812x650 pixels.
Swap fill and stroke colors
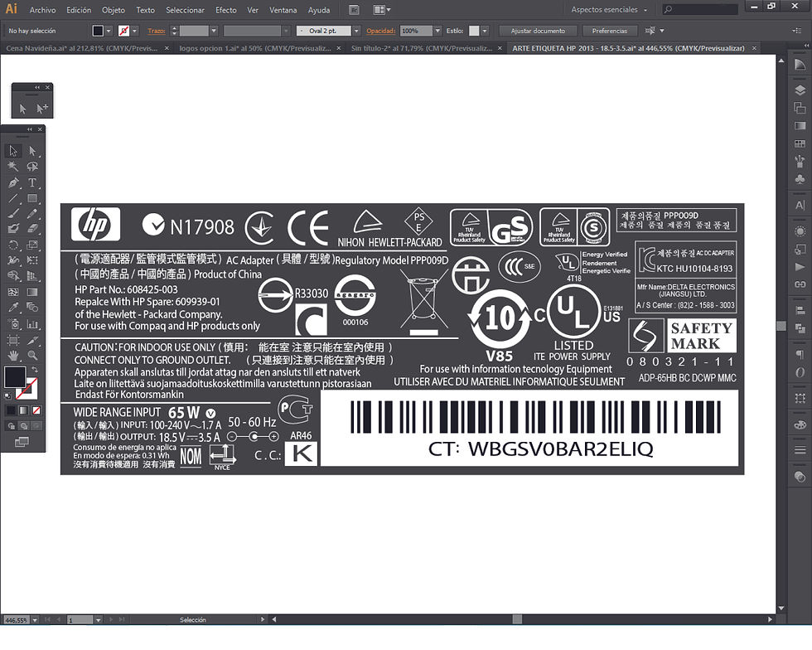(35, 370)
